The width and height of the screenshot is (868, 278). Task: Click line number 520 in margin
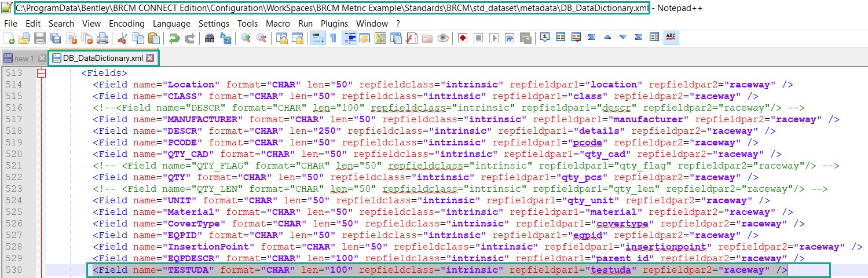[14, 154]
